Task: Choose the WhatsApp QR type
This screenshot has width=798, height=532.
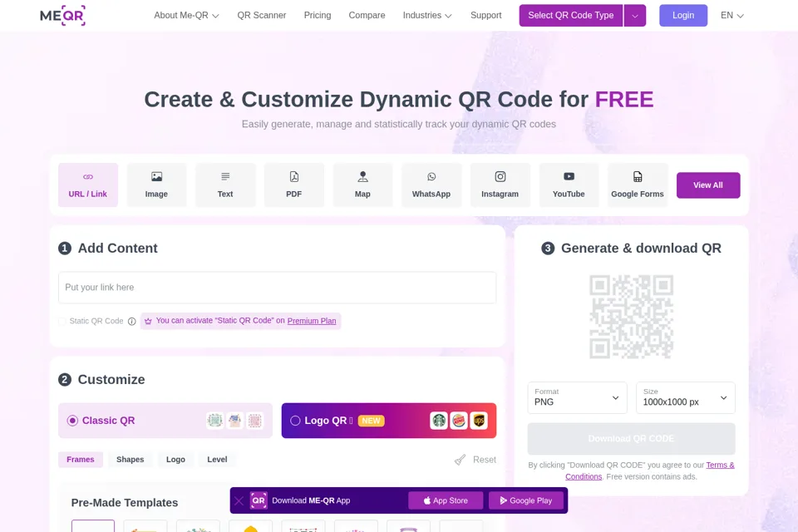Action: click(x=431, y=185)
